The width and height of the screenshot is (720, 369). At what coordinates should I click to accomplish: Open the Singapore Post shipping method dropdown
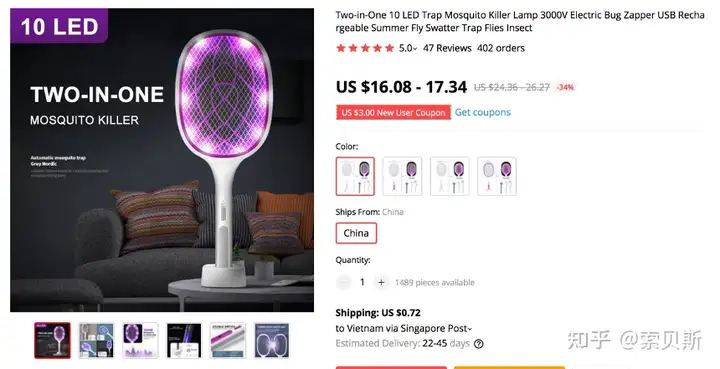[469, 329]
